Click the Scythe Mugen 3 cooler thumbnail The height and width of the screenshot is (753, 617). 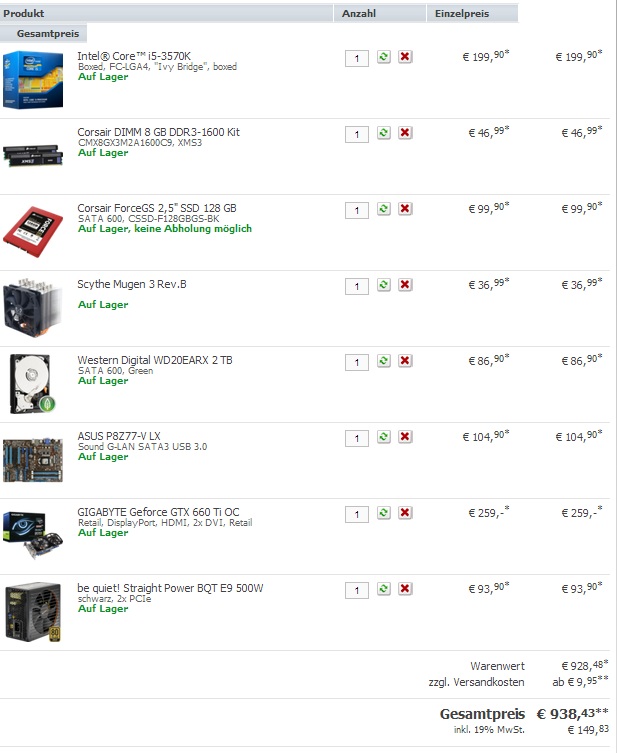(x=33, y=307)
